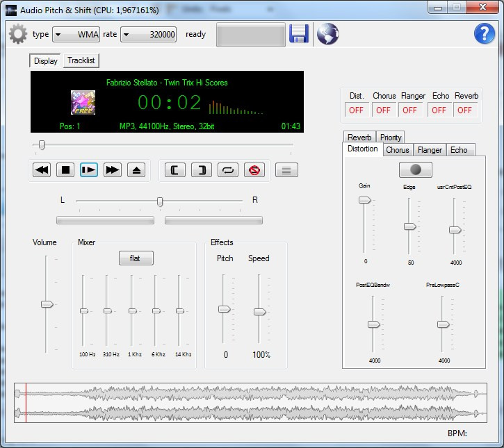This screenshot has height=448, width=504.
Task: Click the rewind button
Action: coord(42,170)
